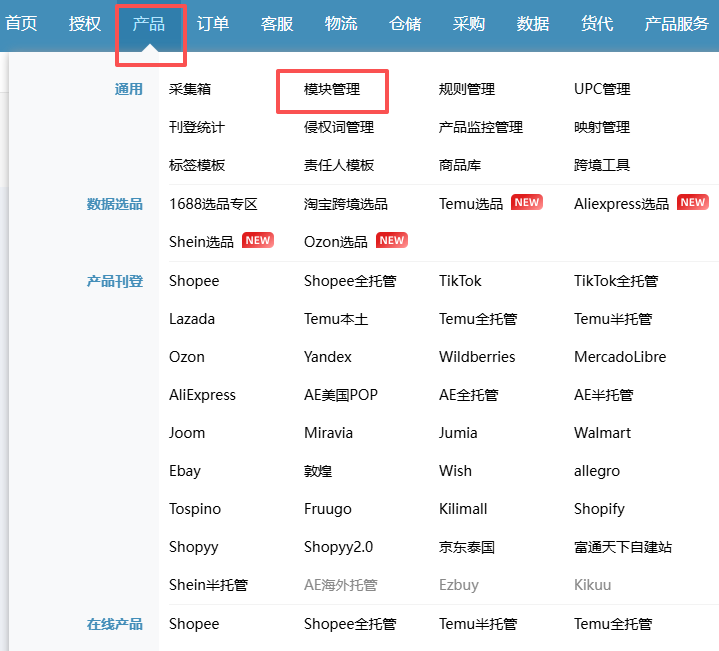Screen dimensions: 719x651
Task: Click Temu半托管 under 在线产品
Action: click(x=477, y=624)
